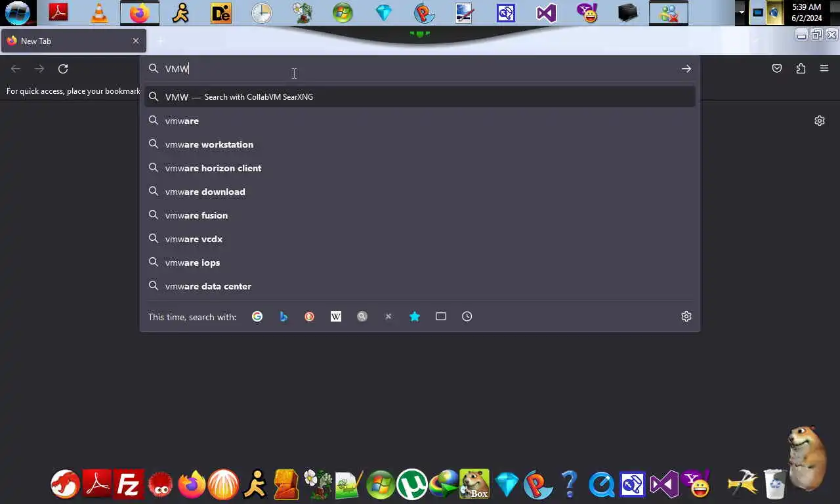Open the Recycle Bin in the dock
Image resolution: width=840 pixels, height=504 pixels.
tap(774, 485)
